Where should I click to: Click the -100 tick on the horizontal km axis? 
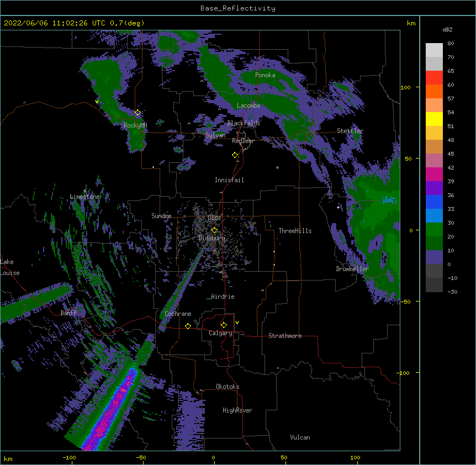[69, 457]
